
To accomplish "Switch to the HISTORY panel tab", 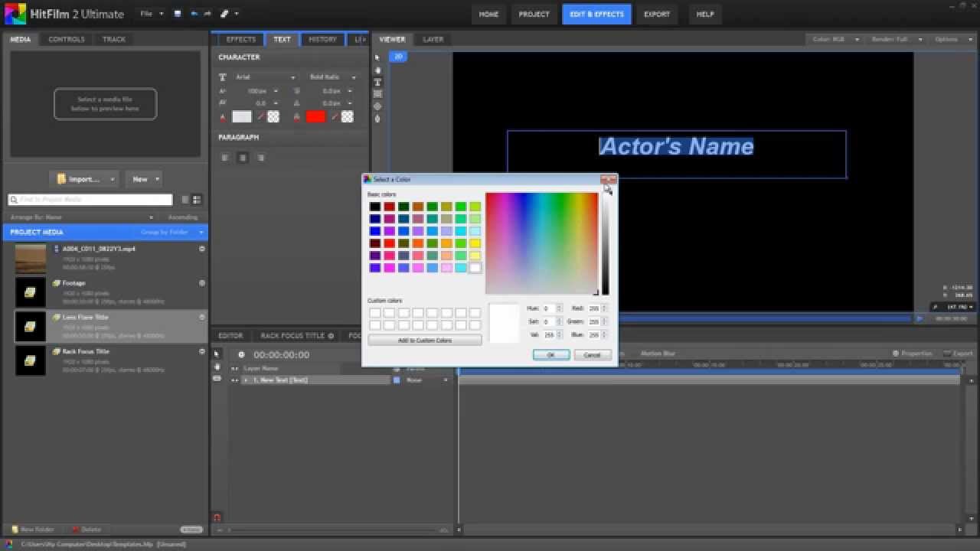I will (322, 39).
